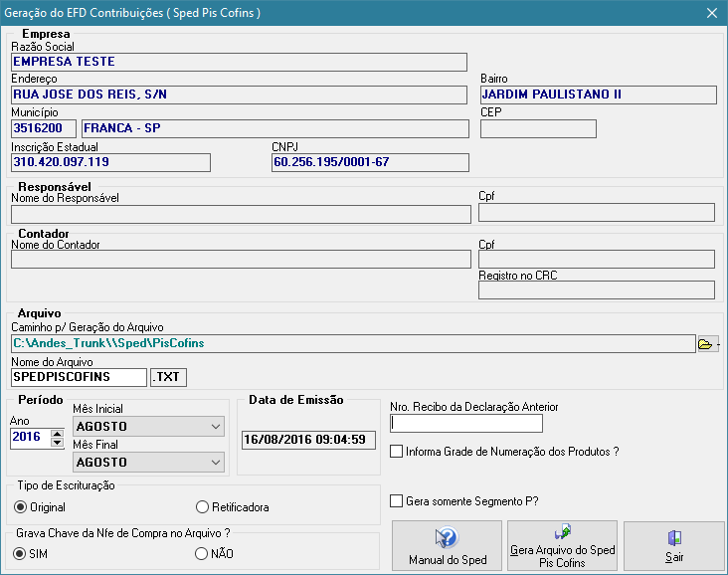Viewport: 728px width, 575px height.
Task: Open the Mês Final dropdown
Action: [x=148, y=463]
